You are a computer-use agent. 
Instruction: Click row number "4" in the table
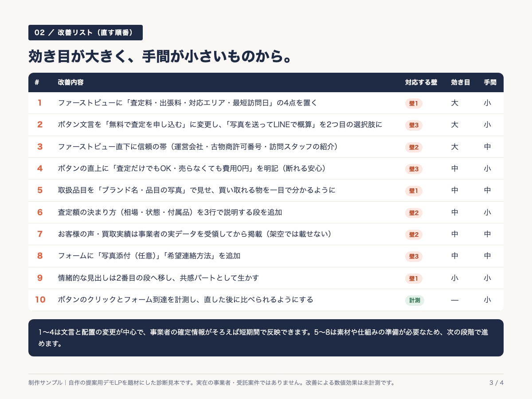click(x=40, y=168)
